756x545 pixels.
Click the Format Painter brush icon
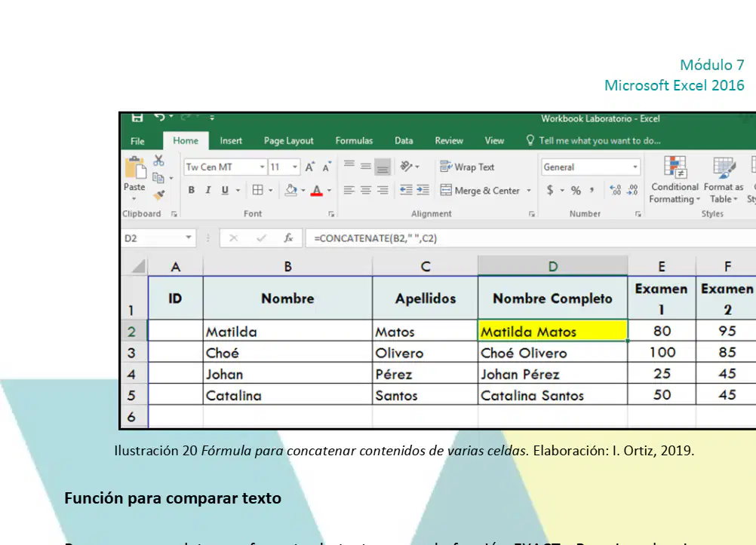pyautogui.click(x=158, y=195)
